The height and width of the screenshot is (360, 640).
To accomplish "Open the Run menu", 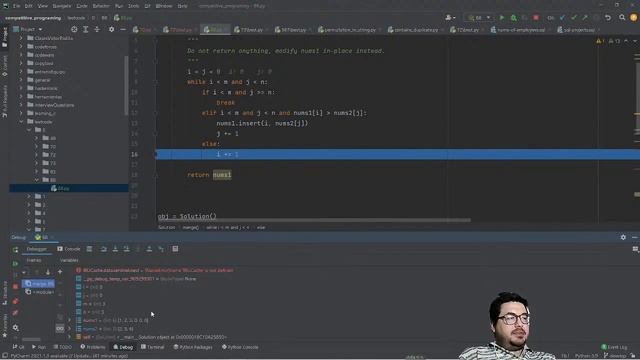I will (x=119, y=6).
